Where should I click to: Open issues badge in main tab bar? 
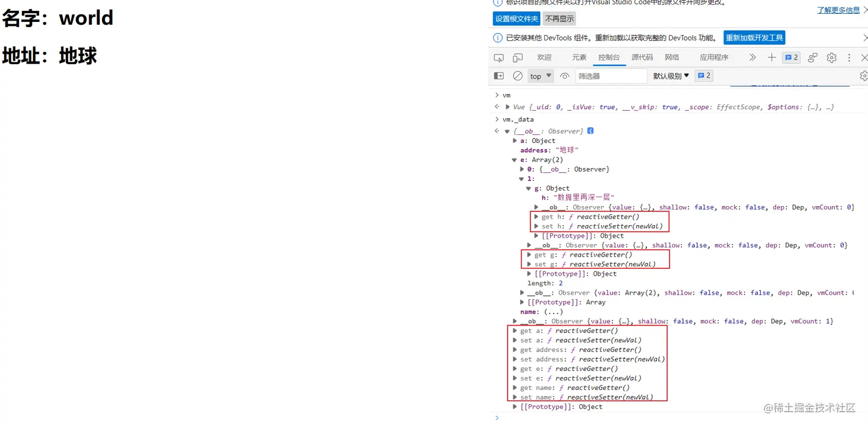[791, 57]
